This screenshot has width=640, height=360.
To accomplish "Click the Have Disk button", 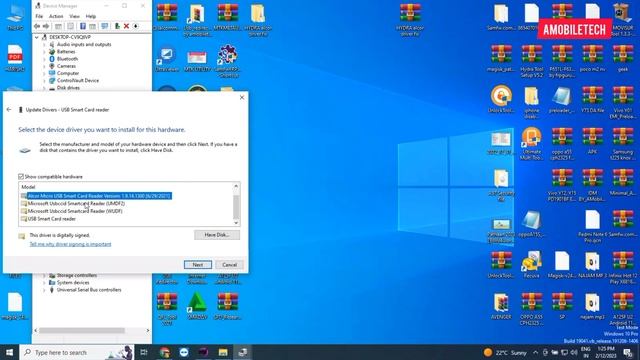I will click(x=217, y=235).
